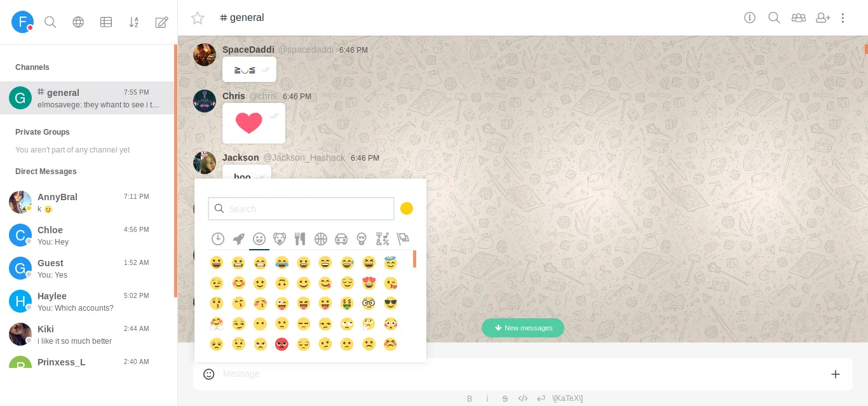Insert multi-line return arrow formatting
The width and height of the screenshot is (868, 406).
[541, 398]
